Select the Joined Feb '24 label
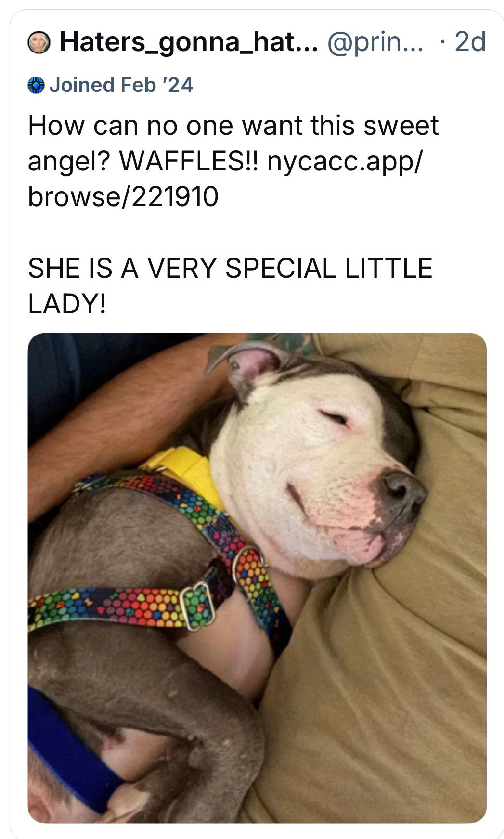Screen dimensions: 504x839 click(x=121, y=85)
